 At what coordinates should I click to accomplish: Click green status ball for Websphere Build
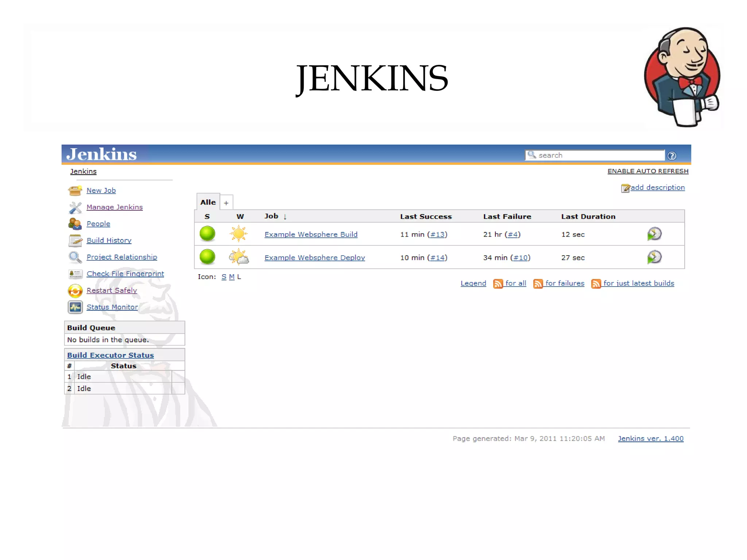pyautogui.click(x=208, y=234)
